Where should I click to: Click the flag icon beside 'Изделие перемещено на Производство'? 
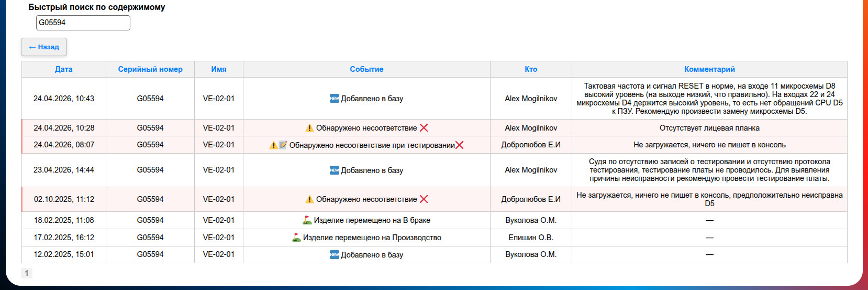[x=296, y=238]
